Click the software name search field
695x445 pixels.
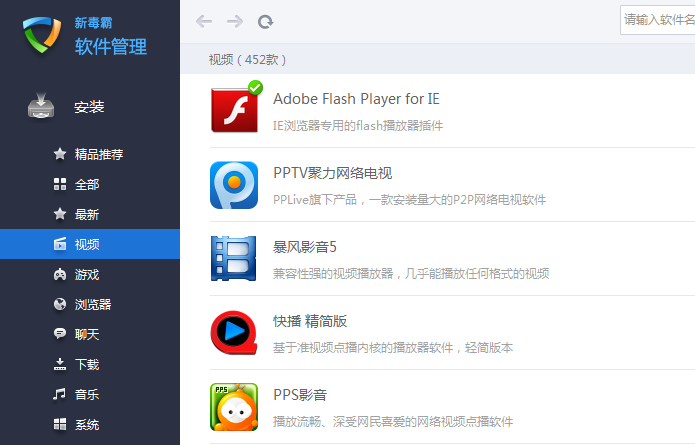point(657,19)
